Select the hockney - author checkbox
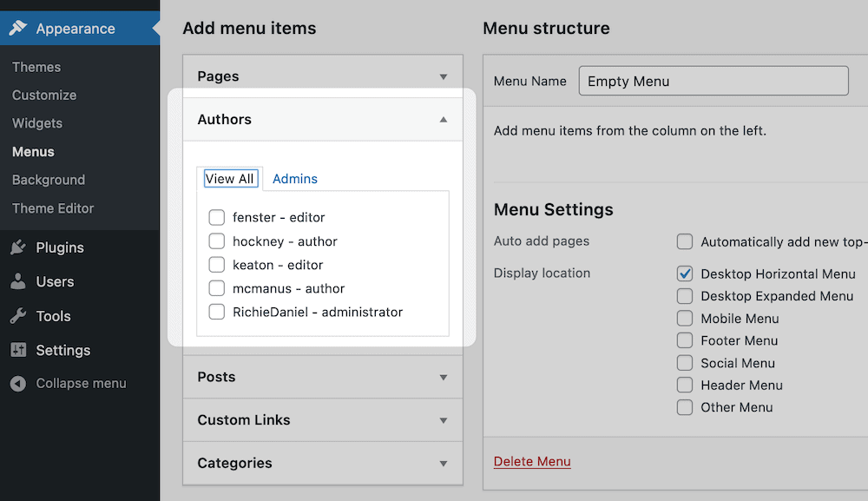 216,241
